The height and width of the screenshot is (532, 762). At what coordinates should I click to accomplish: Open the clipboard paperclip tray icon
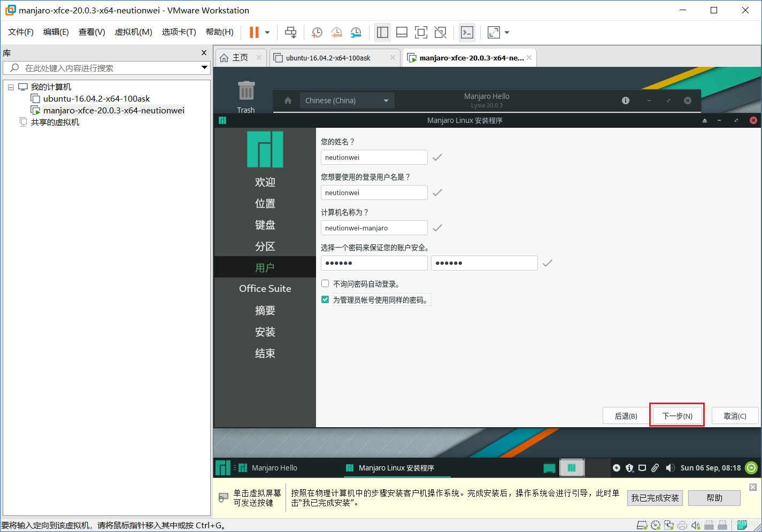point(655,468)
